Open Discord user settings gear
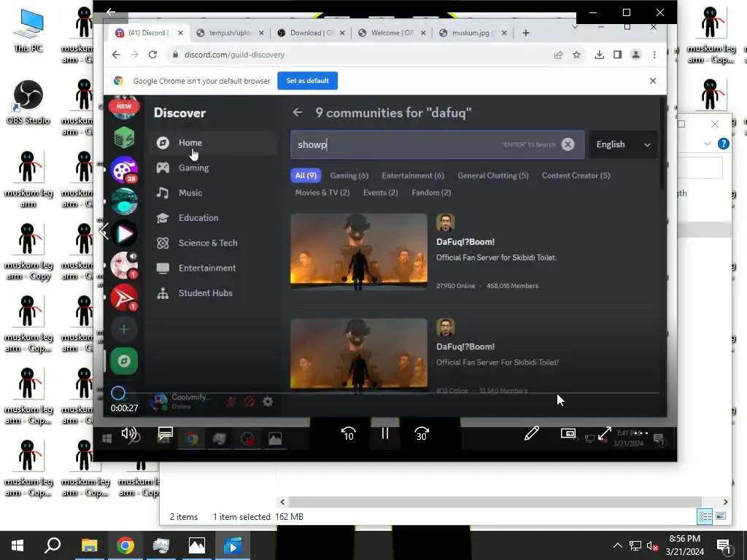The width and height of the screenshot is (747, 560). (268, 402)
